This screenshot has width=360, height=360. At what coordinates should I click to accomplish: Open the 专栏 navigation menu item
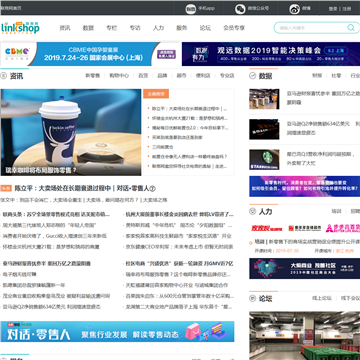click(x=112, y=28)
